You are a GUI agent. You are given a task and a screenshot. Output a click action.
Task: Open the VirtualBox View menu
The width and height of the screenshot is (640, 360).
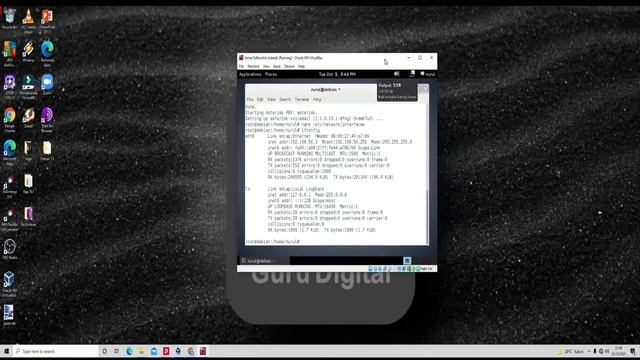point(266,66)
